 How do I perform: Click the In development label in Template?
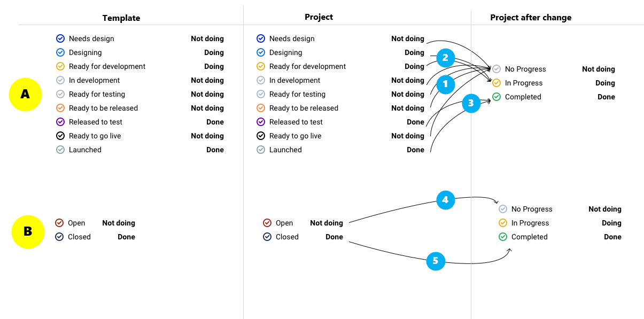[x=94, y=80]
